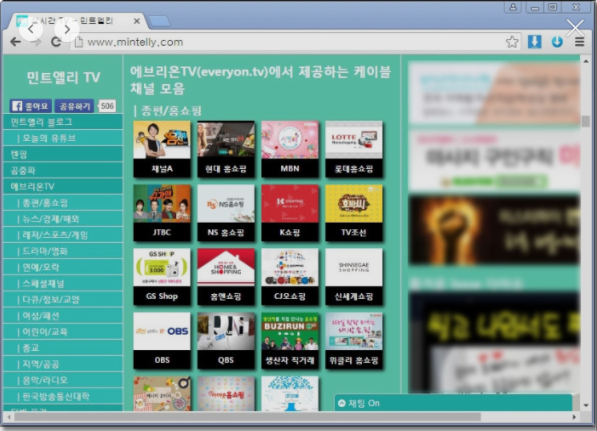Click the previous-image arrow overlay
This screenshot has width=597, height=431.
tap(31, 29)
